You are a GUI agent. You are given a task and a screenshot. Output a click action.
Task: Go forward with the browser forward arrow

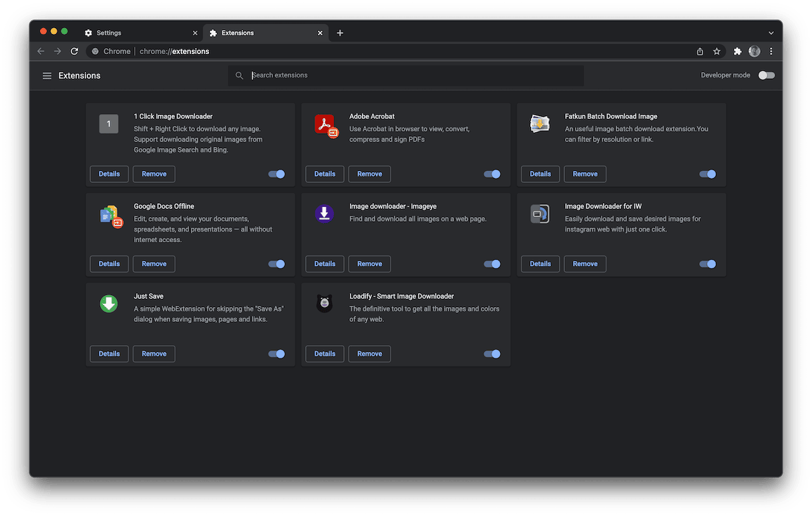coord(57,51)
